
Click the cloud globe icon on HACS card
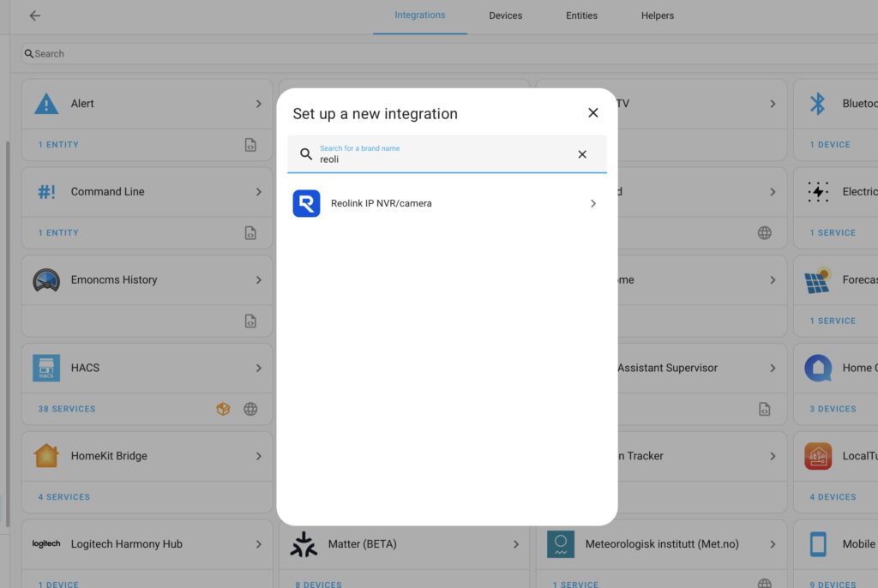(250, 409)
